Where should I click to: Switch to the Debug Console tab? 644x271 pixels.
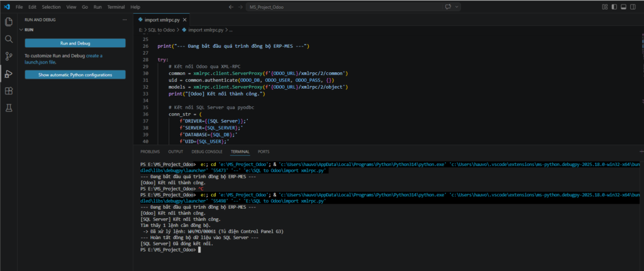(206, 152)
